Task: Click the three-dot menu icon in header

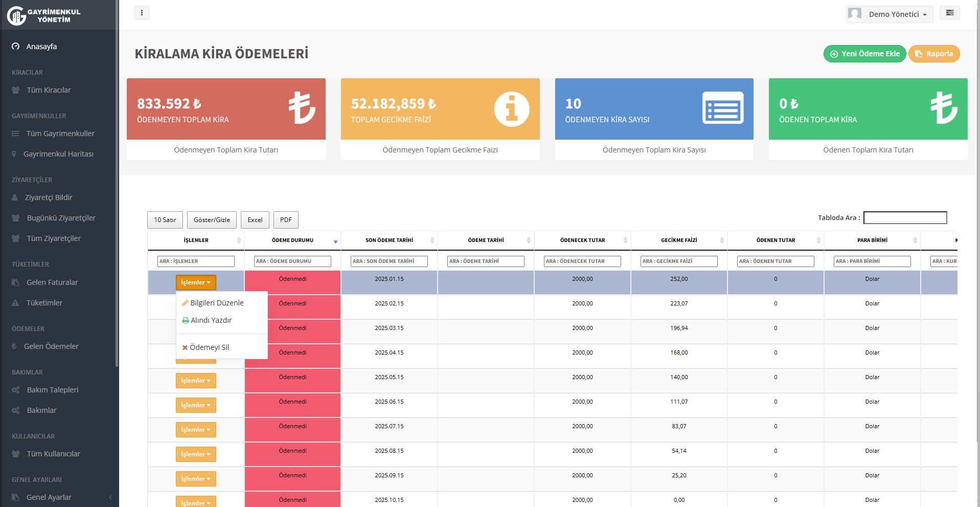Action: 142,13
